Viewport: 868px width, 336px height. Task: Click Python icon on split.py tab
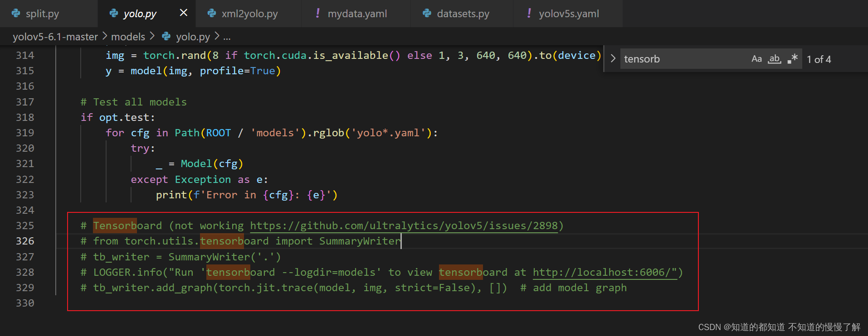coord(16,14)
